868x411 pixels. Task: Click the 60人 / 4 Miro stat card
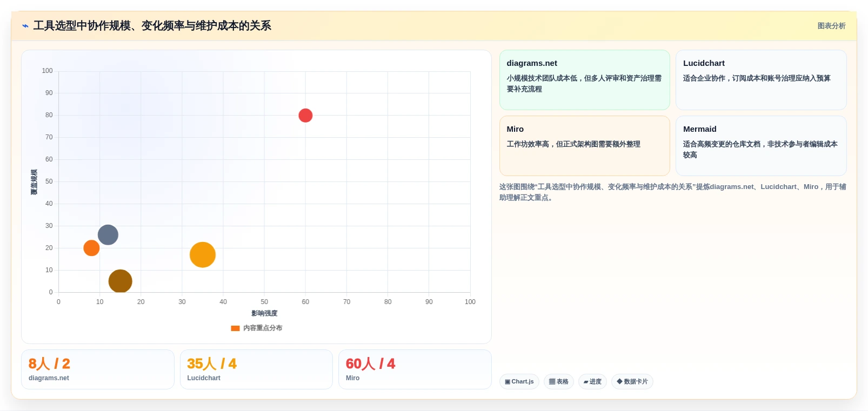pyautogui.click(x=415, y=369)
